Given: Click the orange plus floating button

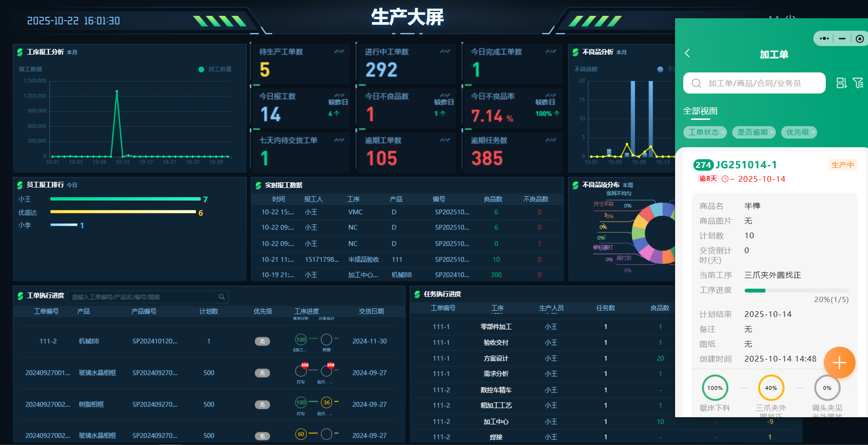Looking at the screenshot, I should (839, 363).
